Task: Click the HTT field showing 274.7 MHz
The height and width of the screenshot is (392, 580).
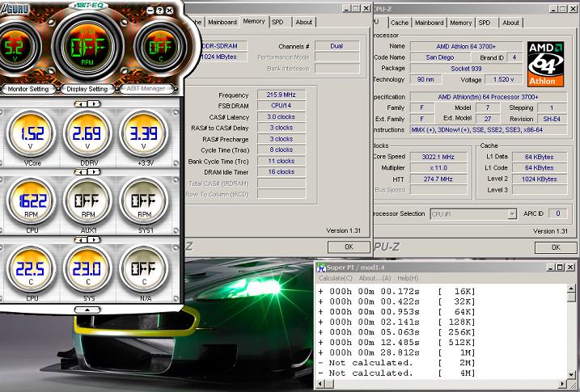Action: [x=438, y=179]
